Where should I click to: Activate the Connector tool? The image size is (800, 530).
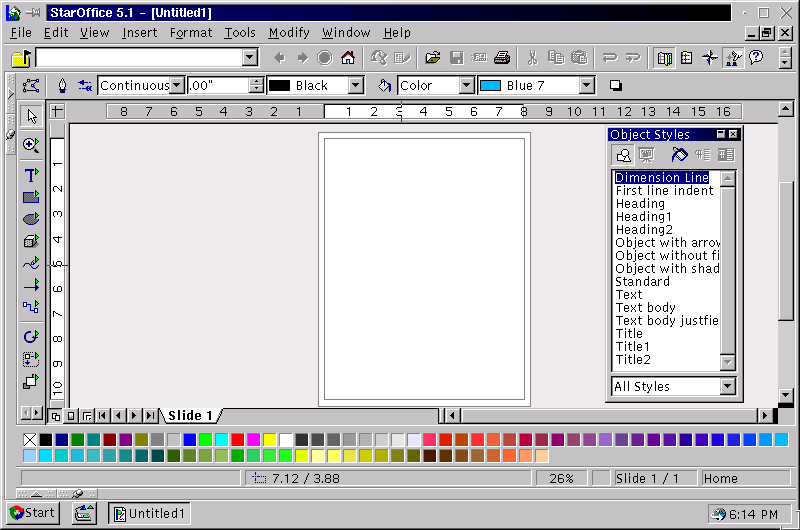31,307
